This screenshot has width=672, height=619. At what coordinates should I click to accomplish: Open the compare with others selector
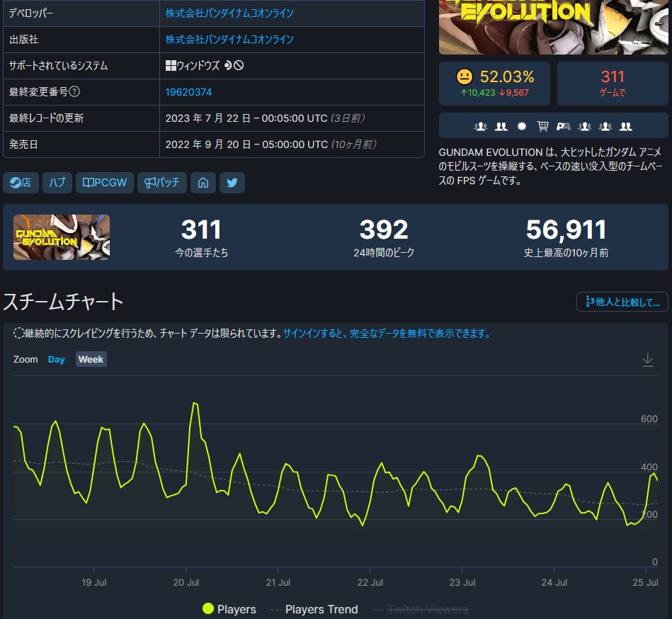click(x=622, y=302)
